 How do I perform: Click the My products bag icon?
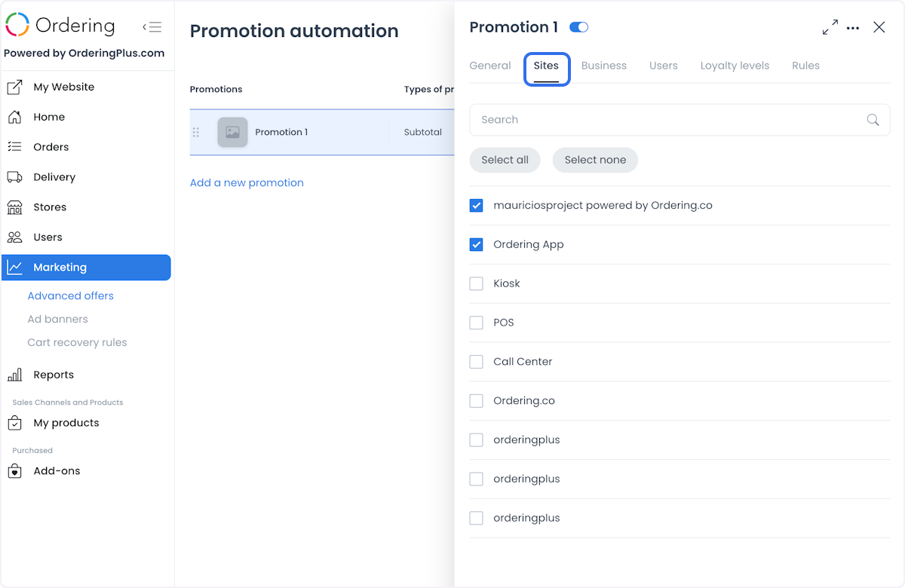14,423
